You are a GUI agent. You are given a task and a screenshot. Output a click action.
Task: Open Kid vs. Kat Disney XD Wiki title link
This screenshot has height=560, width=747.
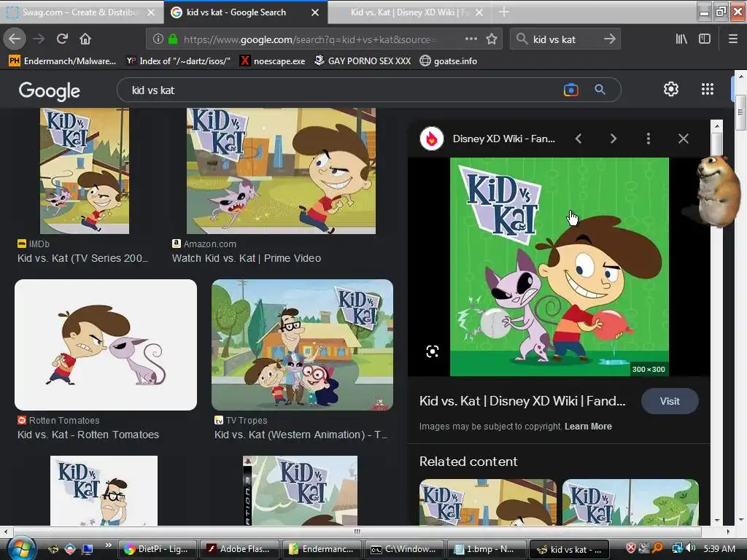pyautogui.click(x=522, y=401)
